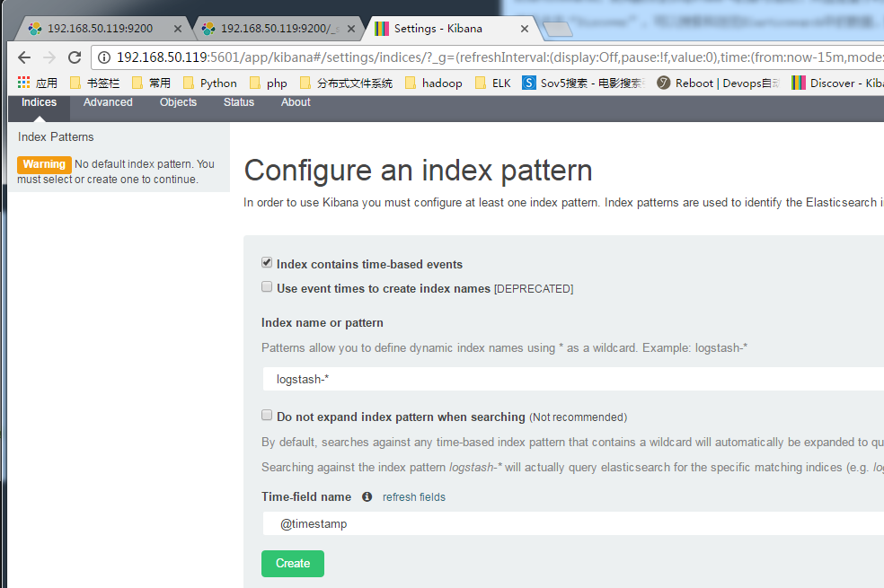The width and height of the screenshot is (884, 588).
Task: Open the Time-field name dropdown showing @timestamp
Action: [573, 523]
